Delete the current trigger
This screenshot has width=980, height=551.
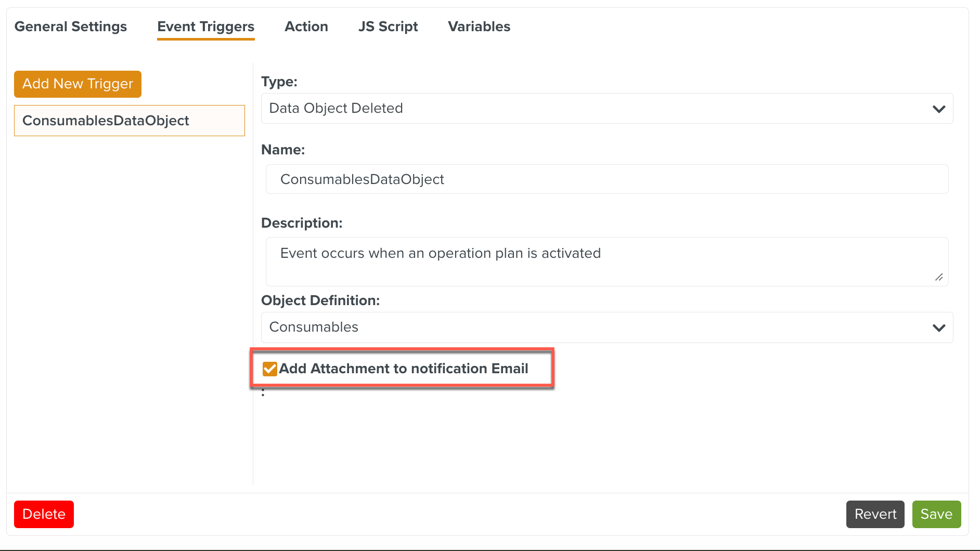coord(44,514)
